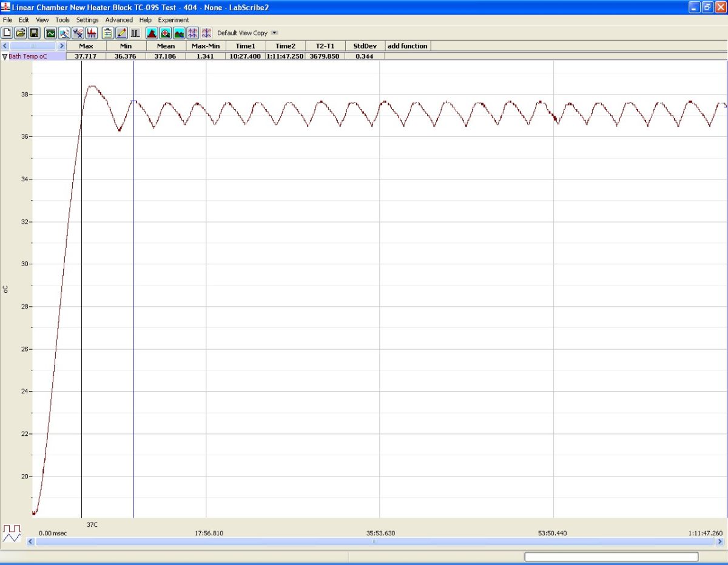
Task: Open a file with folder icon
Action: click(21, 33)
